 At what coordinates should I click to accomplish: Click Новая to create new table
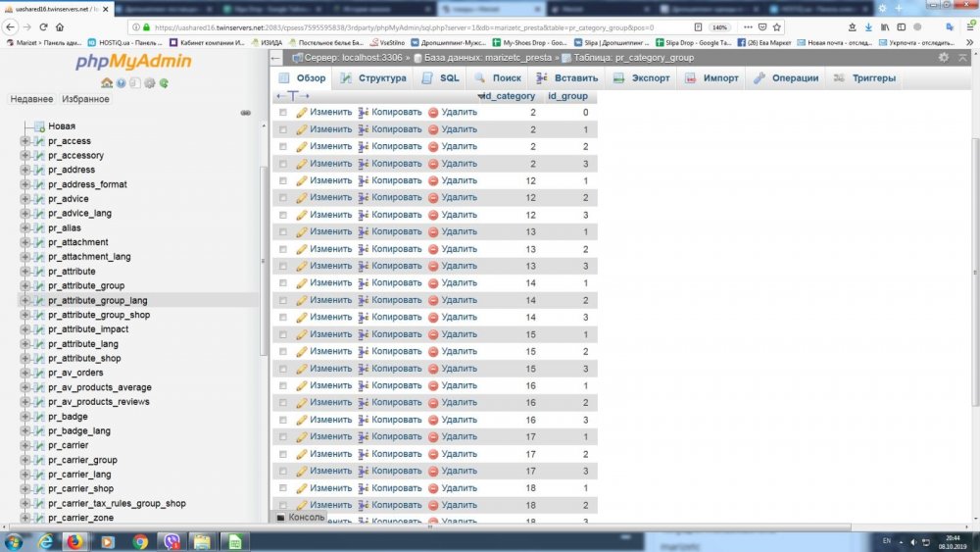[61, 126]
